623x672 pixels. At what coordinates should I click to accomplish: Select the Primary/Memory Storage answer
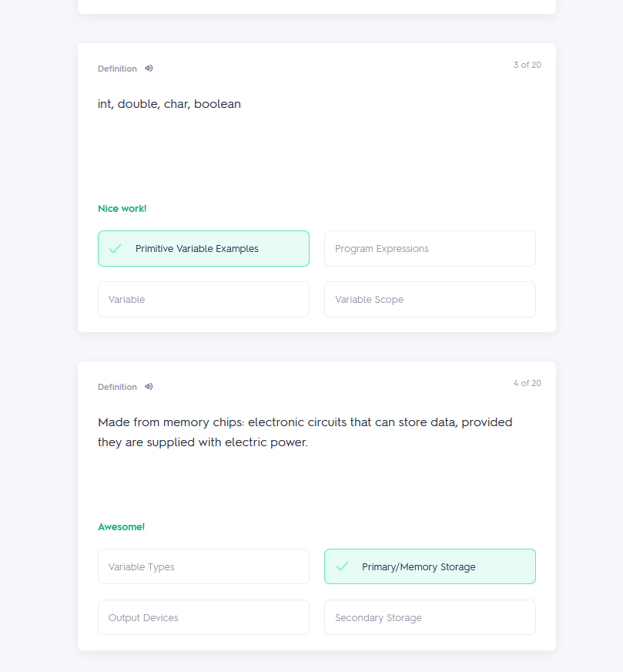[x=430, y=566]
